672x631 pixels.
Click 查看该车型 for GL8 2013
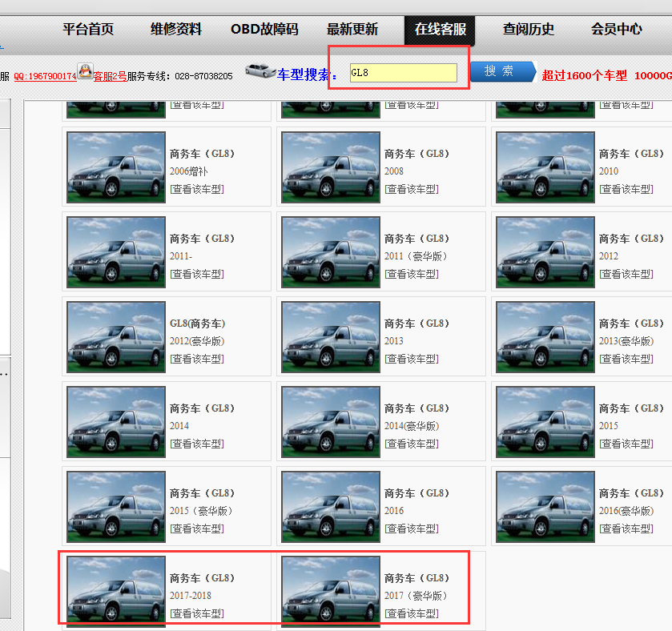point(412,359)
